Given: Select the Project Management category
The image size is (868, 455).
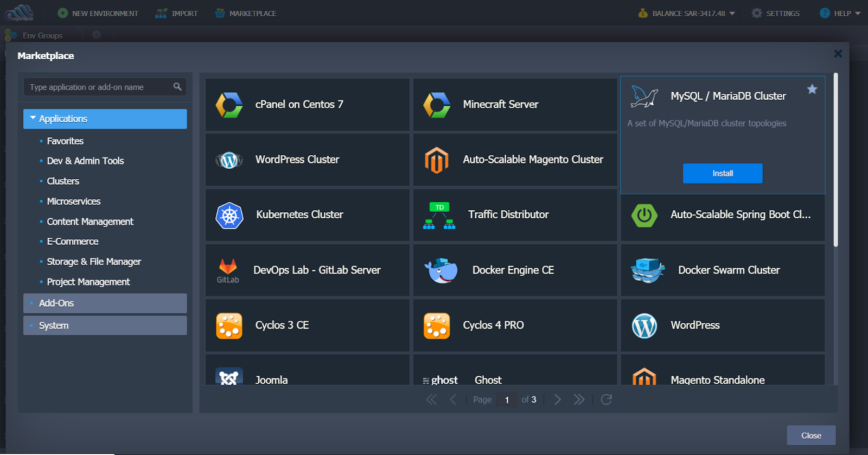Looking at the screenshot, I should (x=88, y=282).
